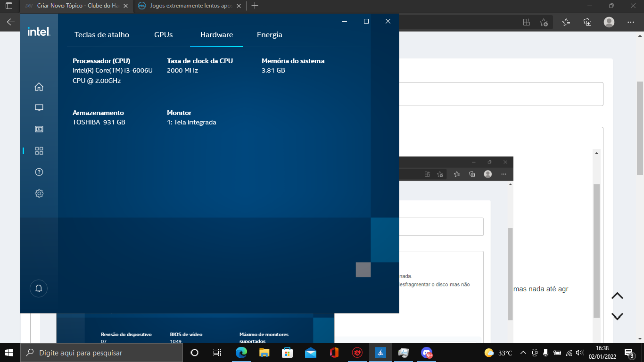Image resolution: width=644 pixels, height=362 pixels.
Task: Open Task View on the taskbar
Action: 217,353
